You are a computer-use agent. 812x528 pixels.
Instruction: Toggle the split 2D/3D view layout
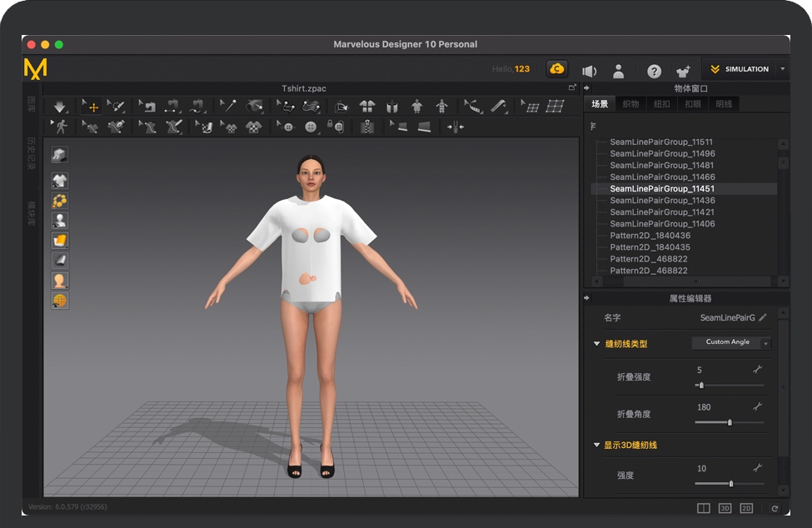[x=704, y=508]
